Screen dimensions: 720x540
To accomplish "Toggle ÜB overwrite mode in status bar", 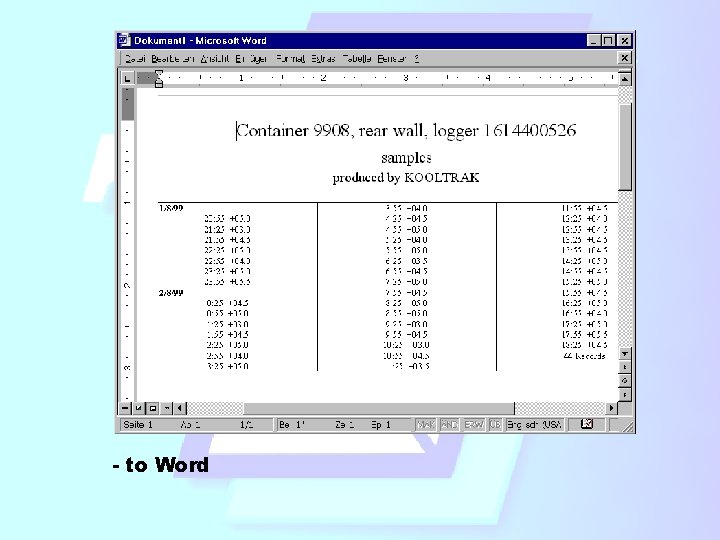I will point(495,425).
